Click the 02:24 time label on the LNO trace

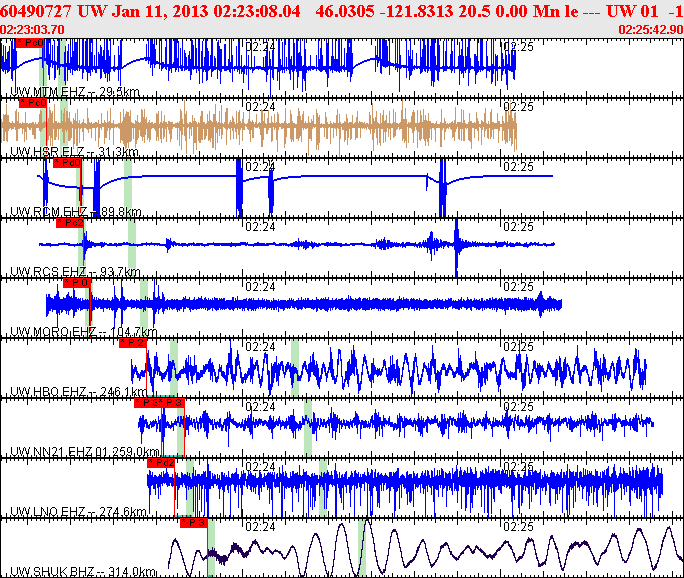[x=260, y=467]
